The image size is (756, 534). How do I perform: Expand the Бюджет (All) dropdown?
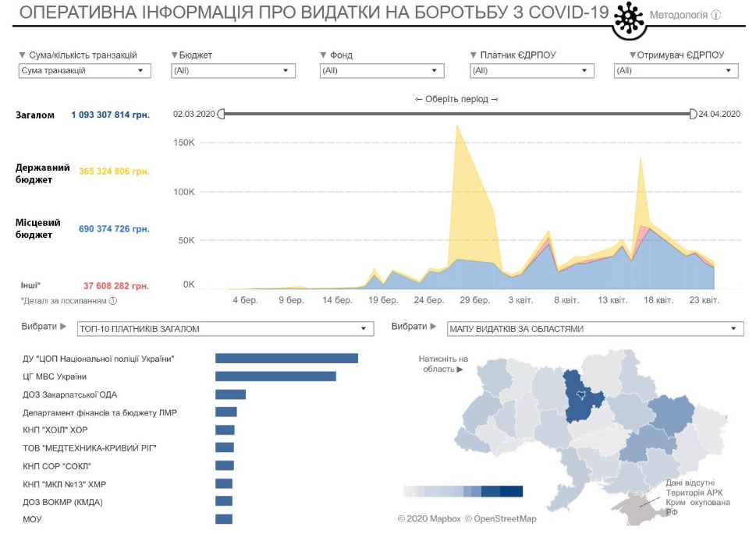[233, 71]
